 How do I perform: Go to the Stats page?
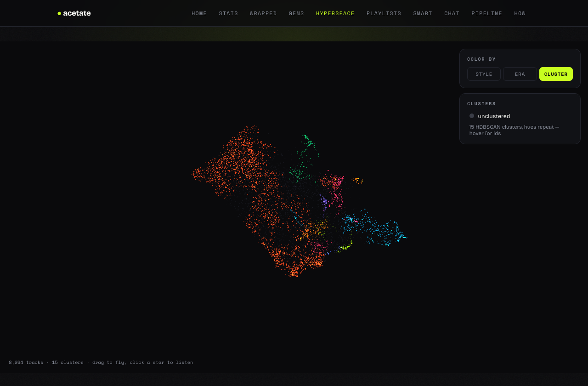tap(228, 13)
